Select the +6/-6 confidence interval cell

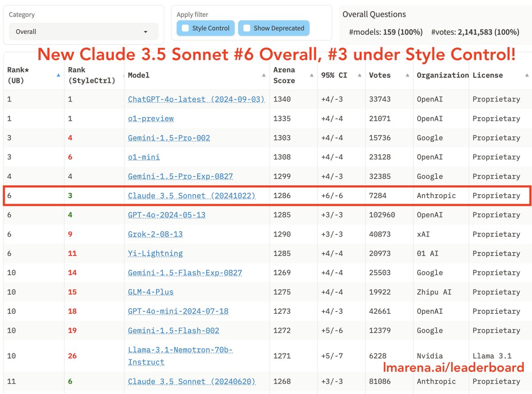coord(332,196)
